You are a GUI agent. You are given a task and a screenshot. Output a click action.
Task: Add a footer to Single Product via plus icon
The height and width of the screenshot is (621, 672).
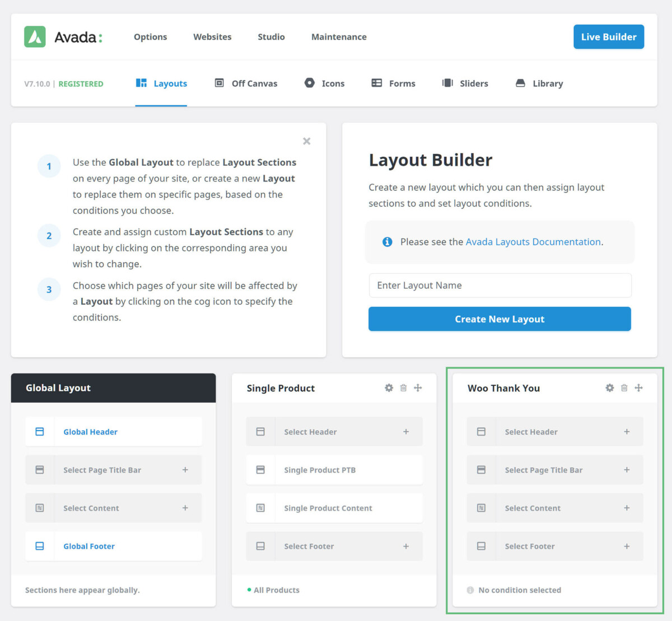405,546
